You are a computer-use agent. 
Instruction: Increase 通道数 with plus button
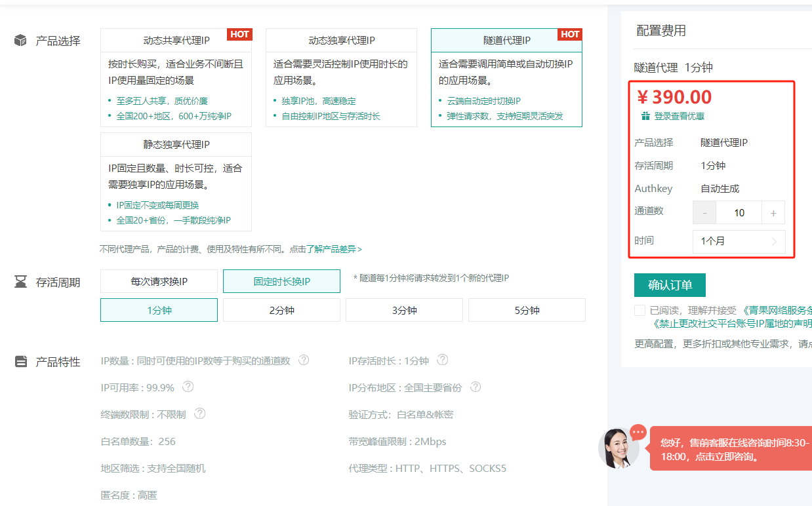(x=773, y=213)
